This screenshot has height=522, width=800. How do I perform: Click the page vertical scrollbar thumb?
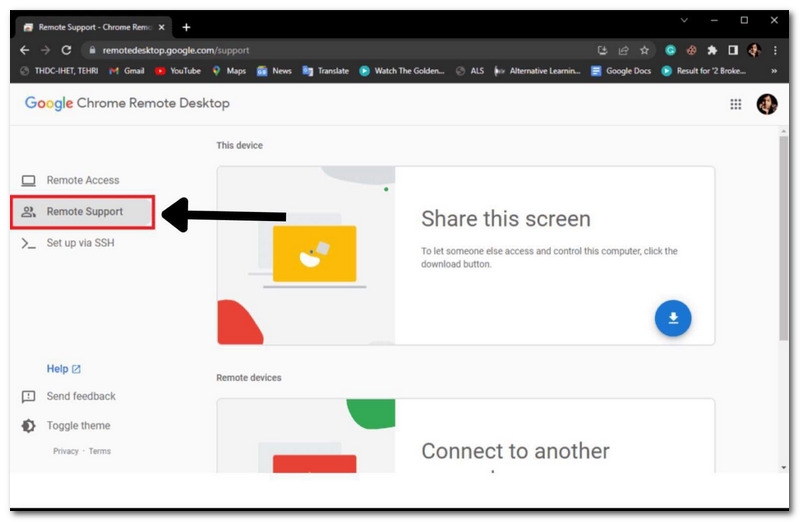tap(784, 238)
